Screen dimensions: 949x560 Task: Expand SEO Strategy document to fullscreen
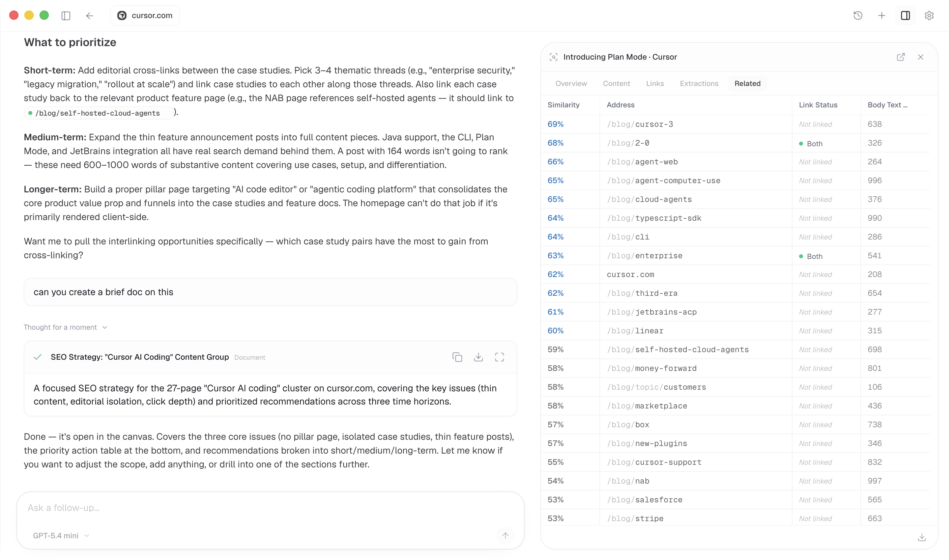[x=500, y=357]
